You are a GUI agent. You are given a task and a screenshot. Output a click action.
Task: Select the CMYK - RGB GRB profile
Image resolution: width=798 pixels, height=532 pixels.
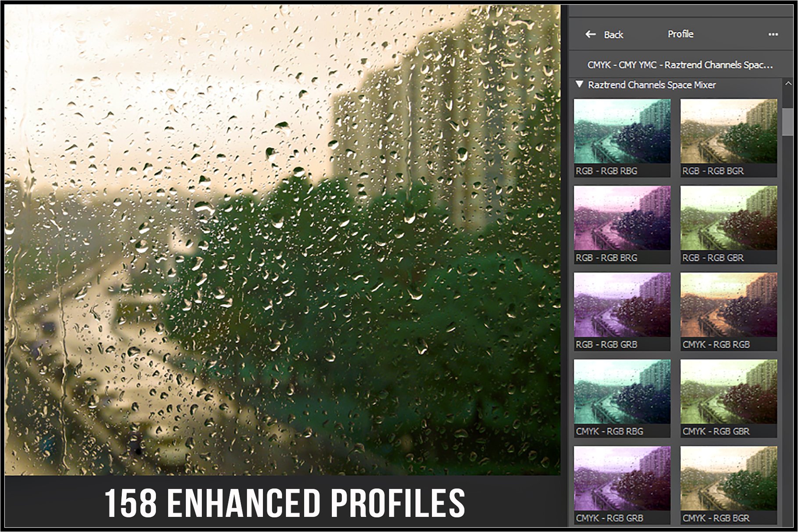622,485
